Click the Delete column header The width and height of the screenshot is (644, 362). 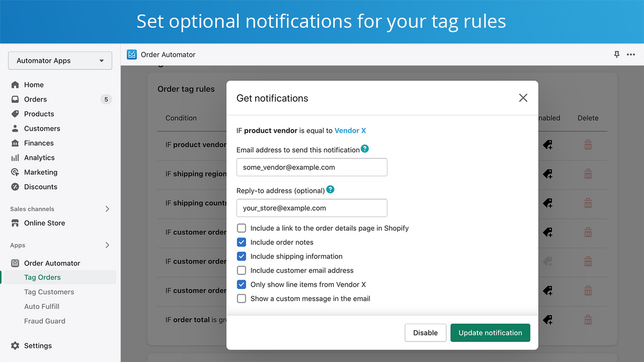click(588, 118)
